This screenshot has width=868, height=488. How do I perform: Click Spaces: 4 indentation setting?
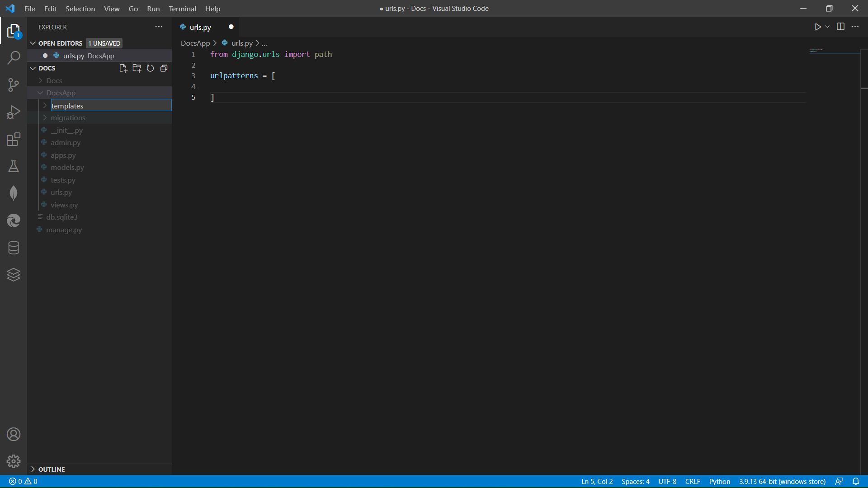pos(635,481)
